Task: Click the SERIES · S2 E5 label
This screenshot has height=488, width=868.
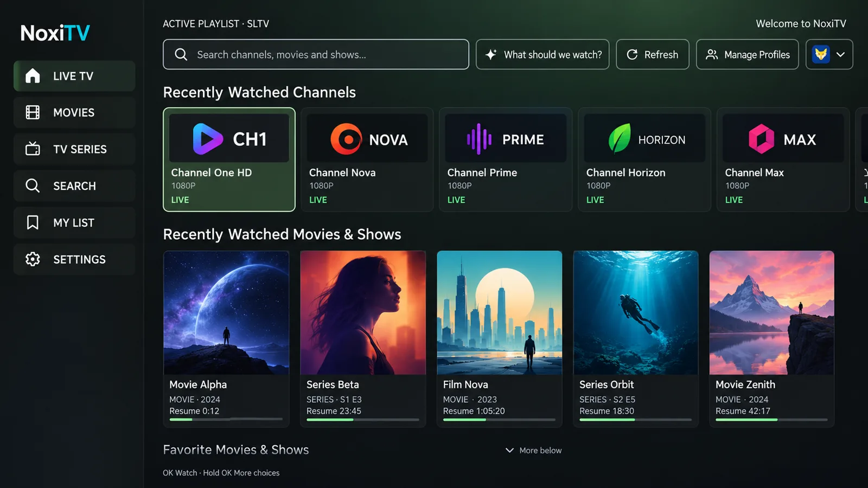Action: 607,399
